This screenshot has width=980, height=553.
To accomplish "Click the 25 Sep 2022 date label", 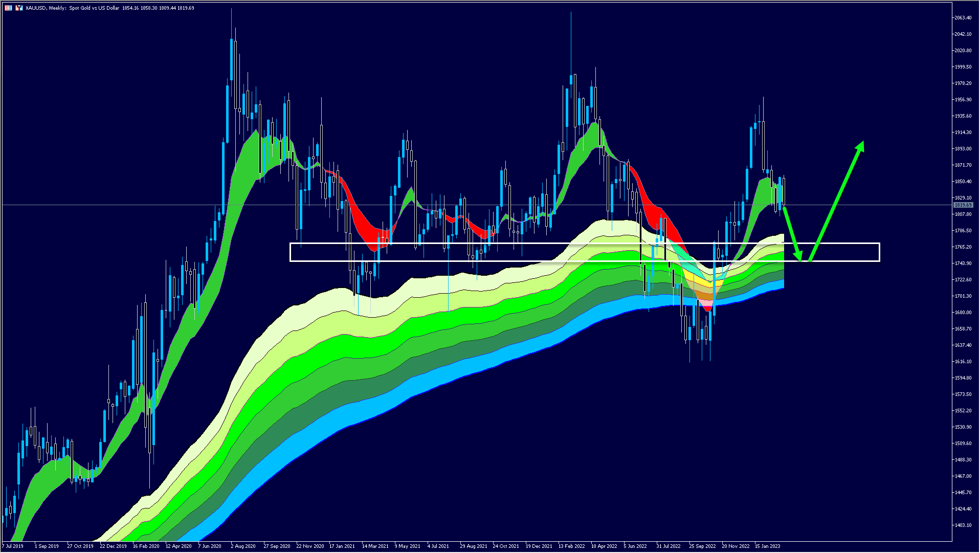I will pyautogui.click(x=702, y=546).
